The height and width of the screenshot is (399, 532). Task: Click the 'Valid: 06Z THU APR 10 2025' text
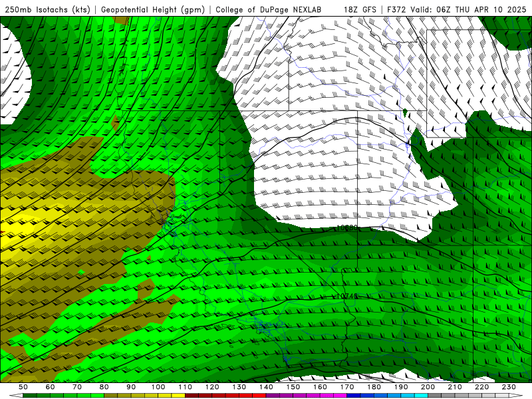pyautogui.click(x=468, y=10)
